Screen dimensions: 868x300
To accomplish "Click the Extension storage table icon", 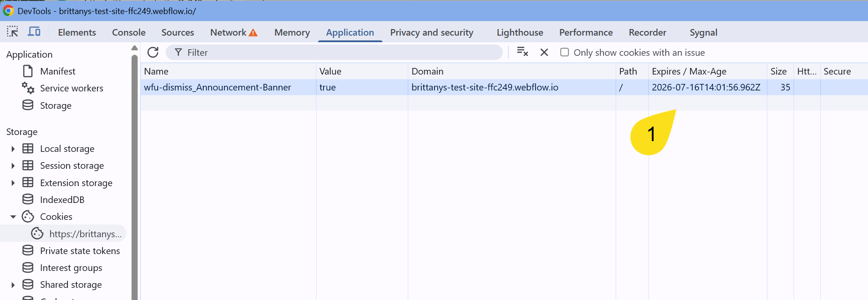I will tap(28, 182).
